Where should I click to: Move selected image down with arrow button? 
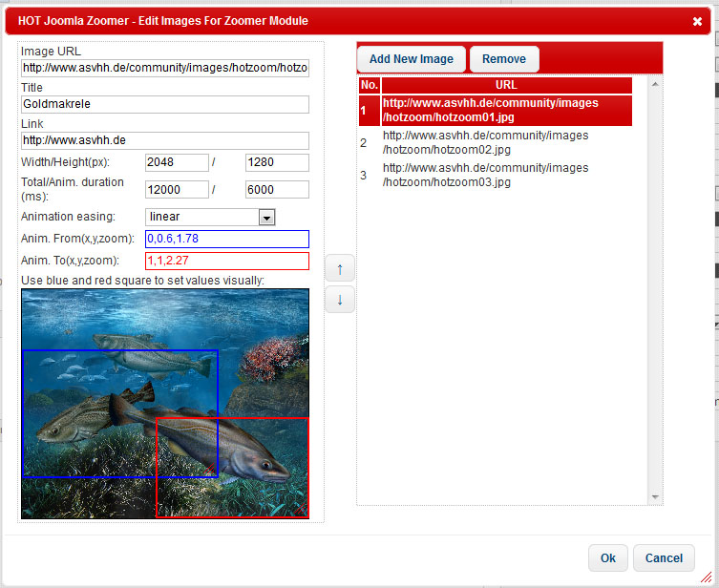click(340, 300)
